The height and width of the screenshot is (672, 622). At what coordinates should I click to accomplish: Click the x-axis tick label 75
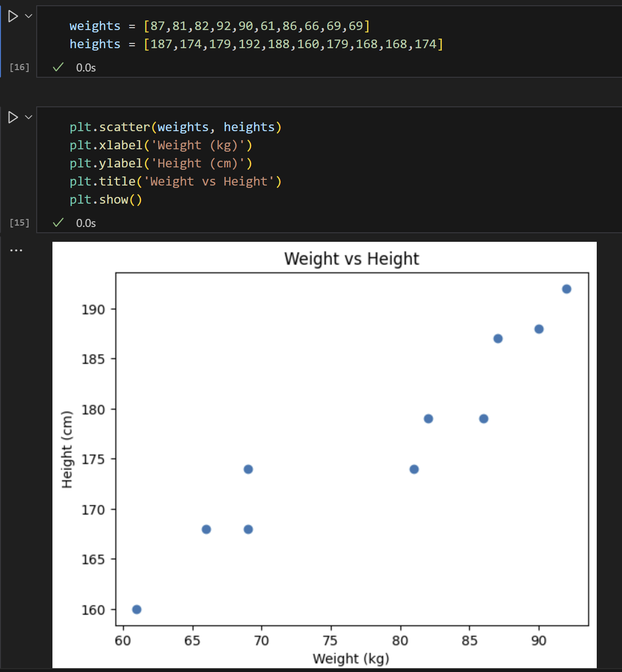tap(330, 641)
